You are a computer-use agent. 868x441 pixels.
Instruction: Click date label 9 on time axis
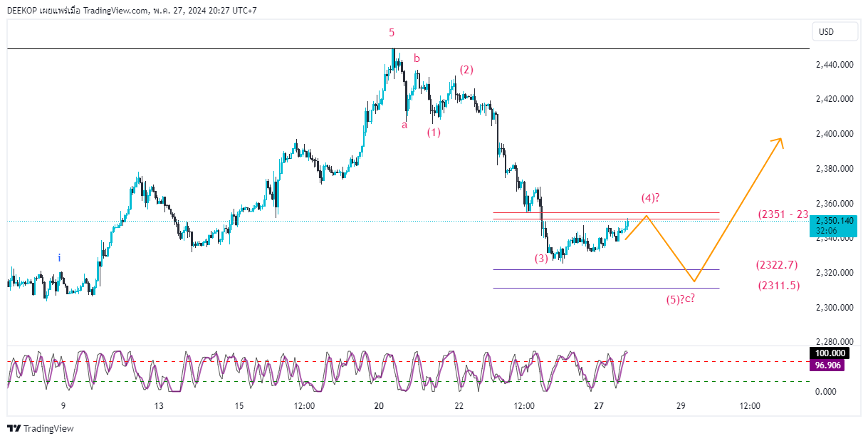(x=63, y=406)
